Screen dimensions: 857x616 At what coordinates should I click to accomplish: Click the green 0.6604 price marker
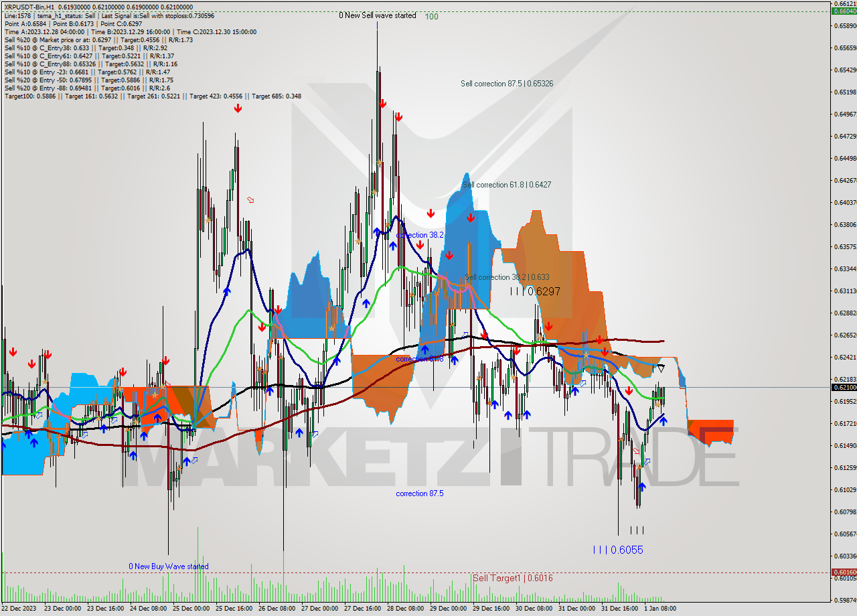point(844,11)
